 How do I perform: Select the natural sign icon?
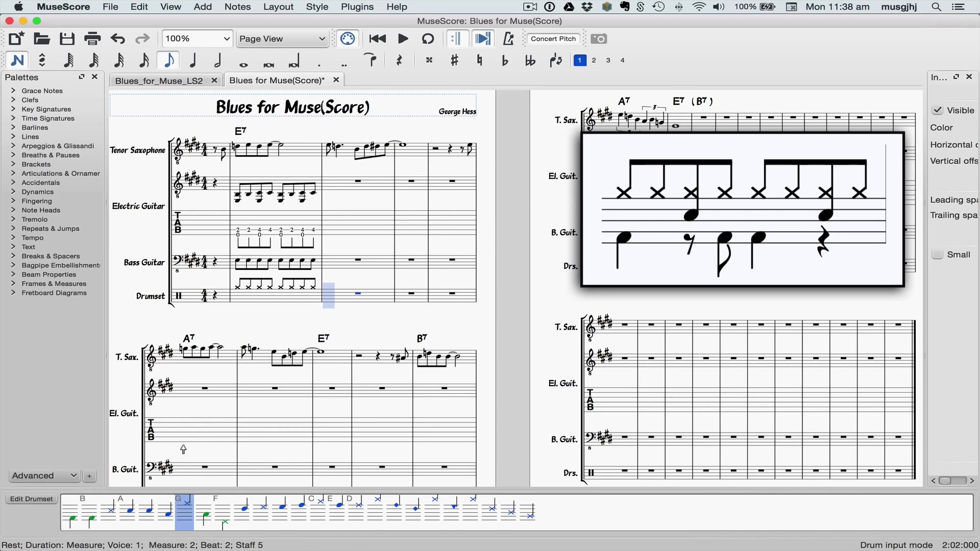481,61
